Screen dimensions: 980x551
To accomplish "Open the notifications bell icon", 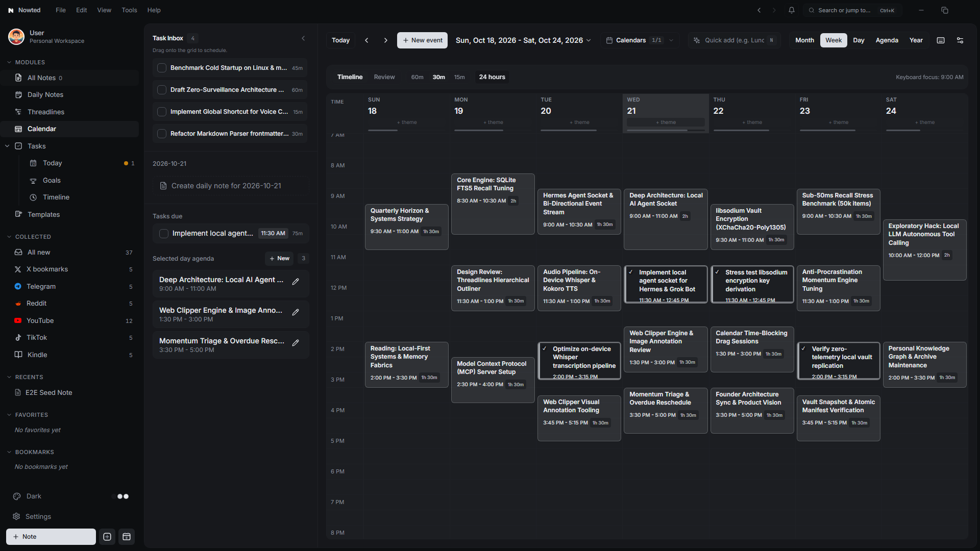I will (792, 10).
